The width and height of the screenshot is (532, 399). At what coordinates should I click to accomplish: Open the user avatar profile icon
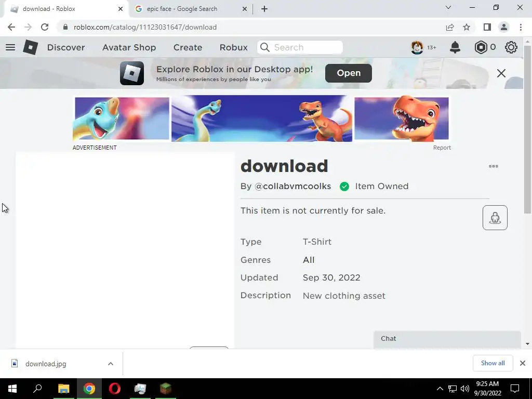pos(417,47)
